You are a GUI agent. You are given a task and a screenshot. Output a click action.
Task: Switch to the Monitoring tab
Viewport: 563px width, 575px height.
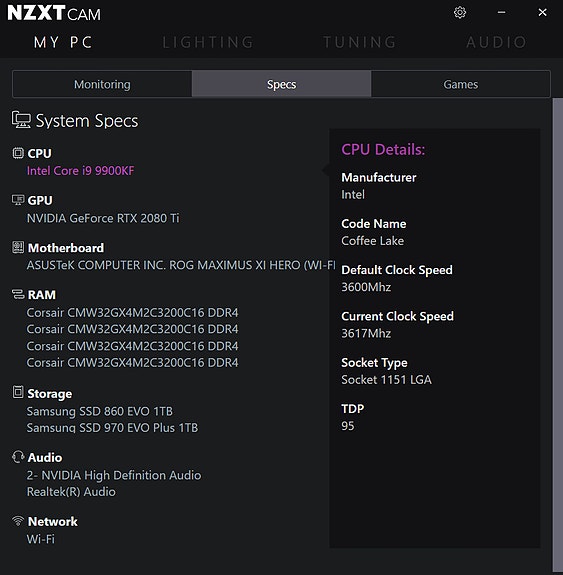click(x=102, y=84)
